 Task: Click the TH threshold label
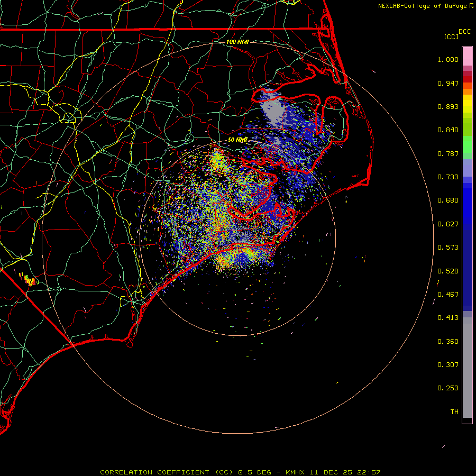[454, 412]
